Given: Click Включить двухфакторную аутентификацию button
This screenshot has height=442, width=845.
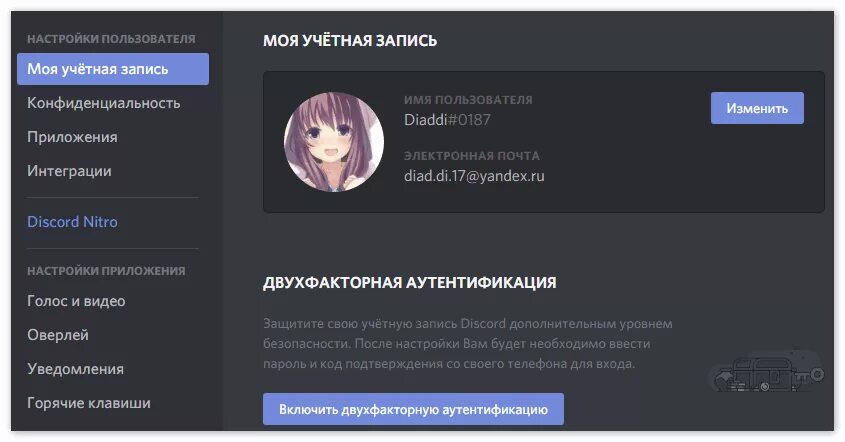Looking at the screenshot, I should coord(413,409).
